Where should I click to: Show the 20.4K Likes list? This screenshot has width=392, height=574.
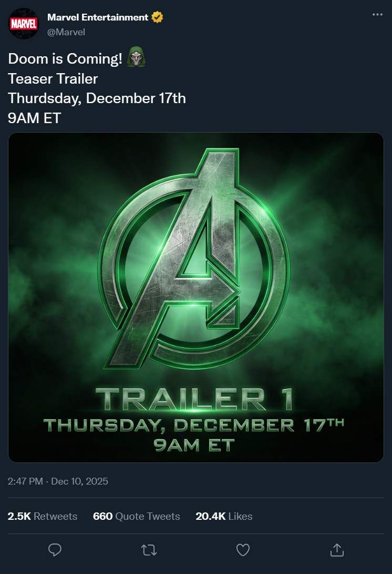point(224,516)
